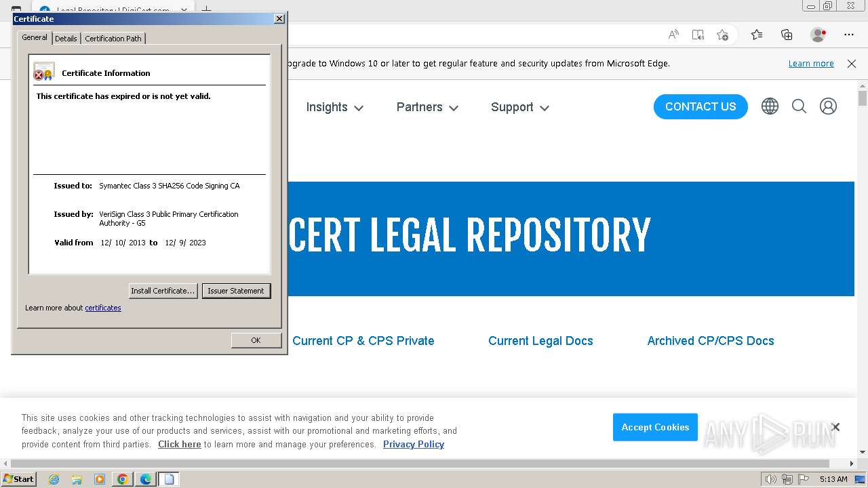Add this page to favorites star icon
The height and width of the screenshot is (488, 868).
click(x=722, y=35)
